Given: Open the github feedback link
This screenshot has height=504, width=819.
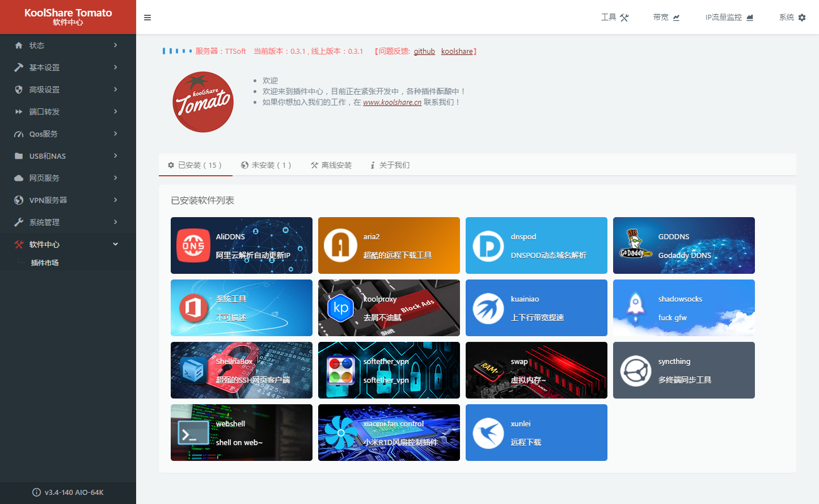Looking at the screenshot, I should [424, 51].
